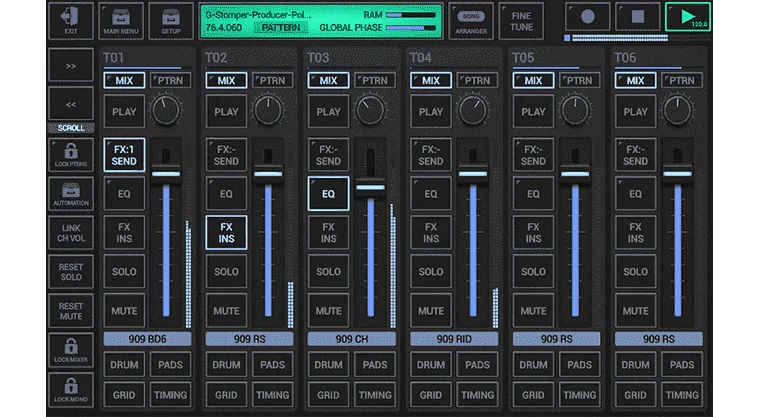The image size is (760, 417).
Task: Open DRUM view for track T01
Action: click(x=124, y=365)
